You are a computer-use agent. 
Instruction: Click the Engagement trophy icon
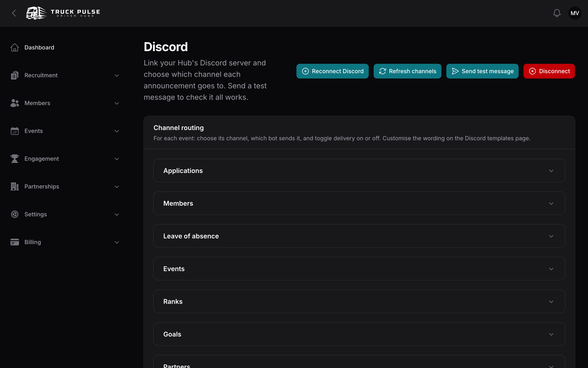(14, 159)
